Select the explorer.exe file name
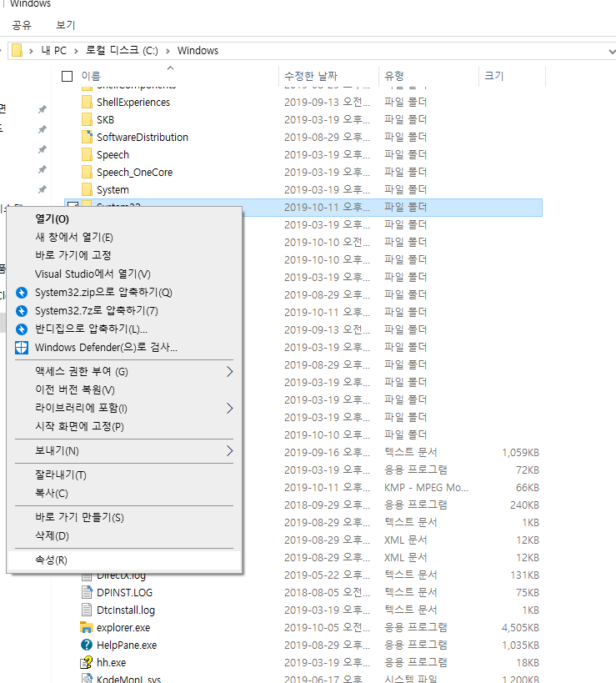 [123, 628]
